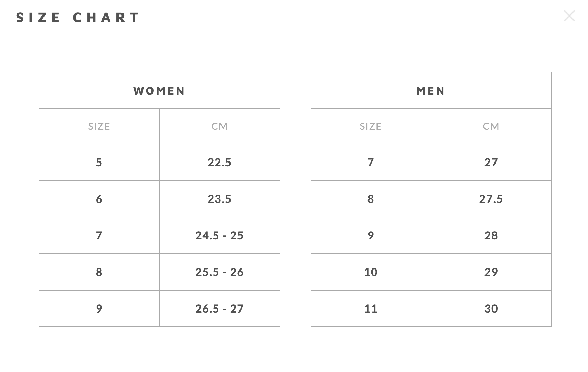Click the 23.5 cm cell
Viewport: 588px width, 372px height.
tap(220, 199)
